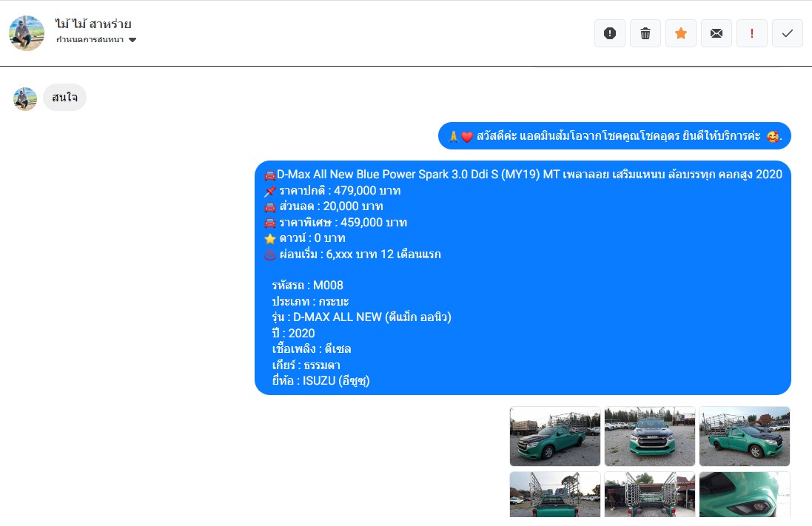Screen dimensions: 812x526
Task: Expand the กำหนดการสนทนา dropdown
Action: 95,40
